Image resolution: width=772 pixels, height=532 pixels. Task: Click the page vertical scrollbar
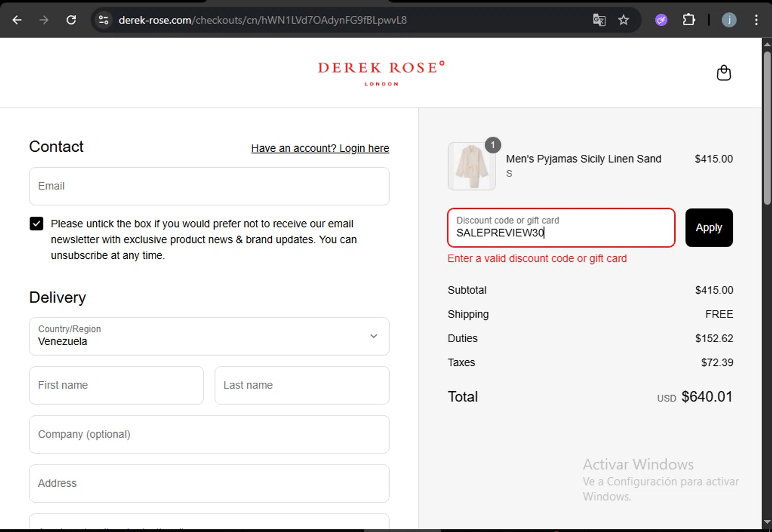click(767, 129)
